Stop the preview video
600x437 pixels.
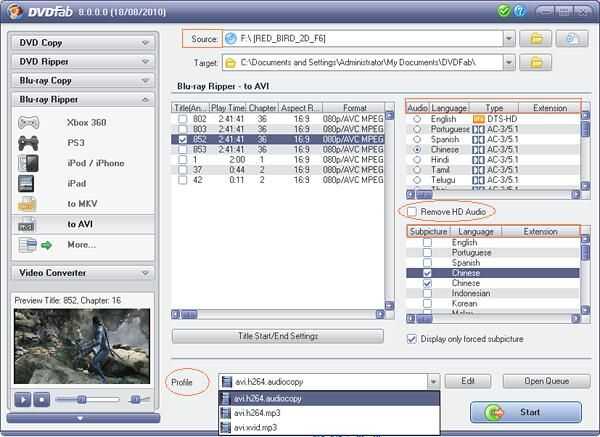pyautogui.click(x=42, y=399)
